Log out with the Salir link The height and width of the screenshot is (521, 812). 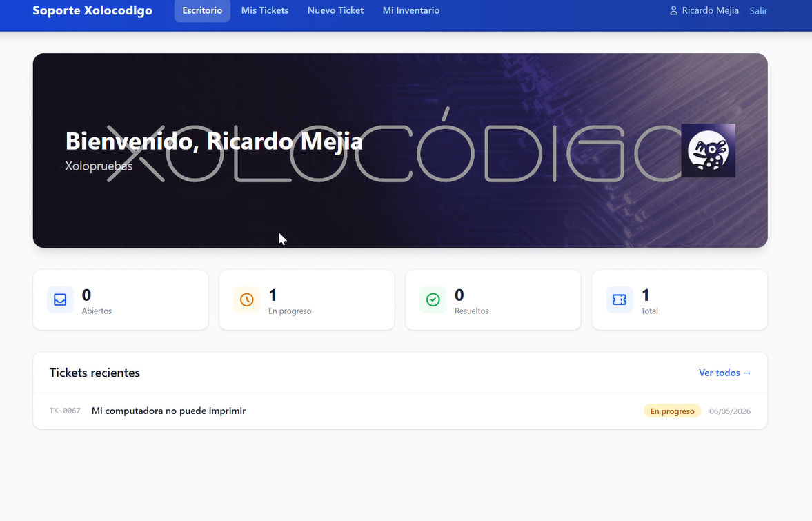pyautogui.click(x=758, y=11)
